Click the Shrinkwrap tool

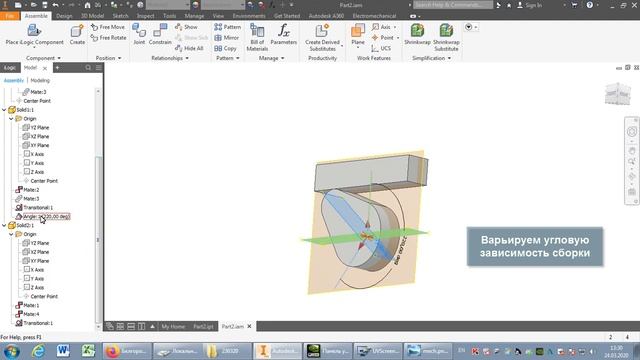(417, 34)
